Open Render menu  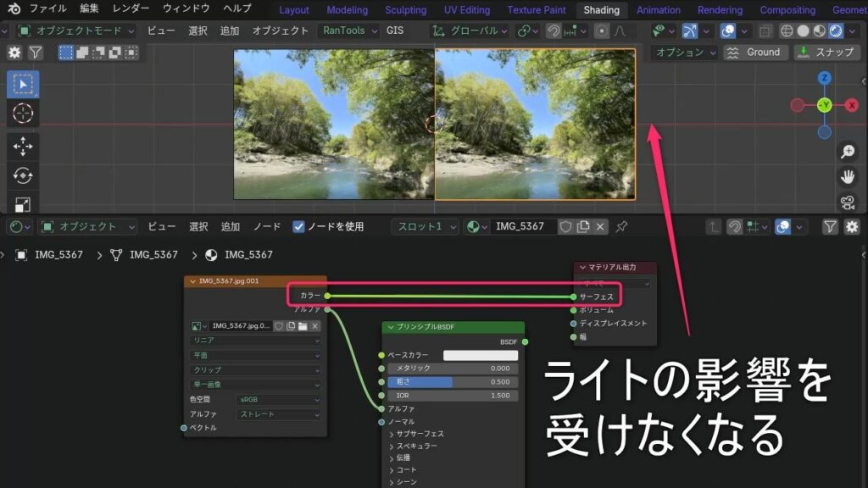131,8
